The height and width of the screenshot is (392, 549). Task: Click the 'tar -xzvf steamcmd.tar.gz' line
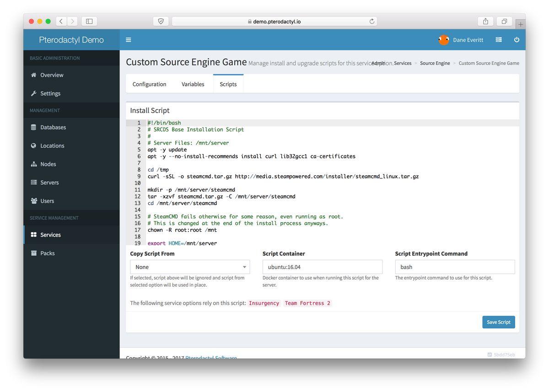(221, 196)
